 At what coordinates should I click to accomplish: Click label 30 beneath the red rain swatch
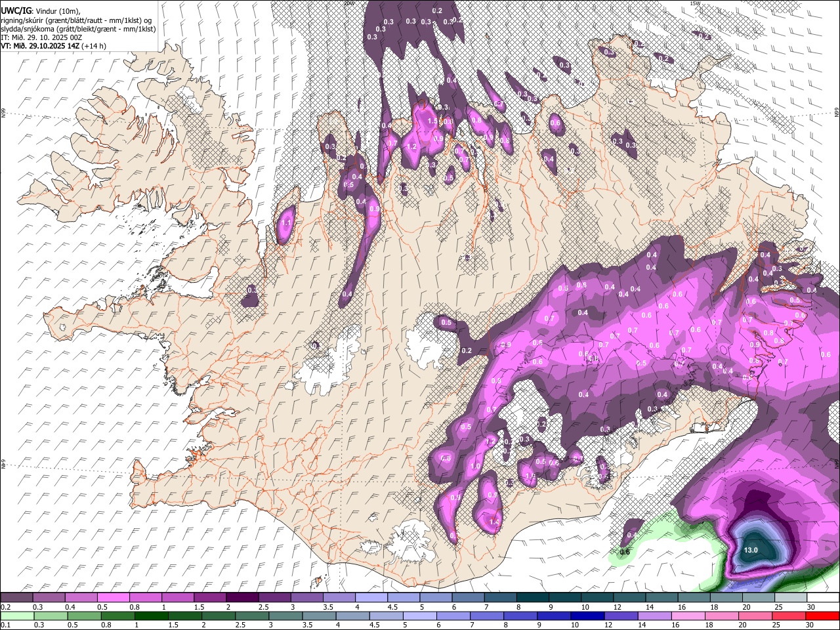810,625
